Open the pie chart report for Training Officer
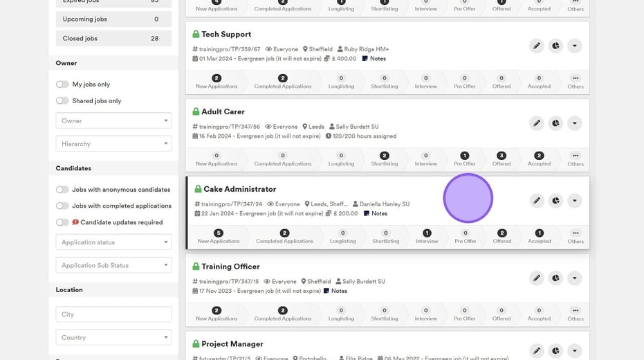 [555, 278]
